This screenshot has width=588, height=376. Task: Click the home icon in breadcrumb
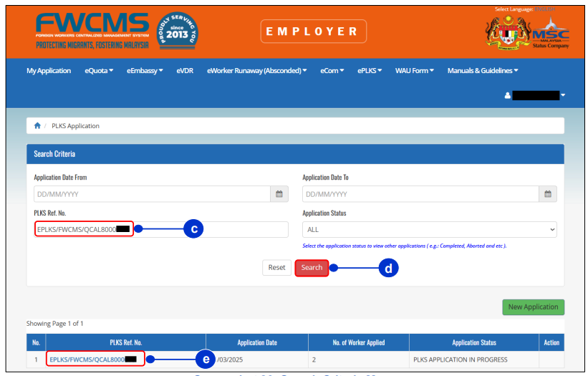(x=37, y=125)
